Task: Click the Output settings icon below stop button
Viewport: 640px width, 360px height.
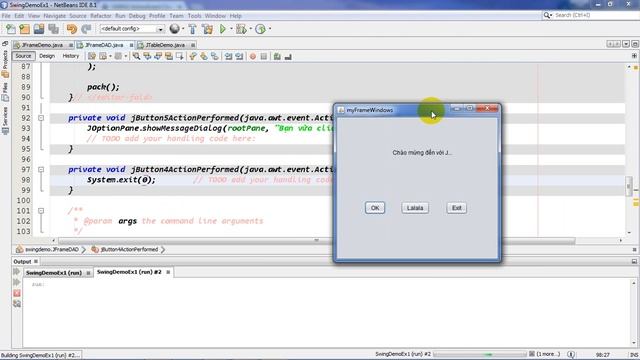Action: 17,304
